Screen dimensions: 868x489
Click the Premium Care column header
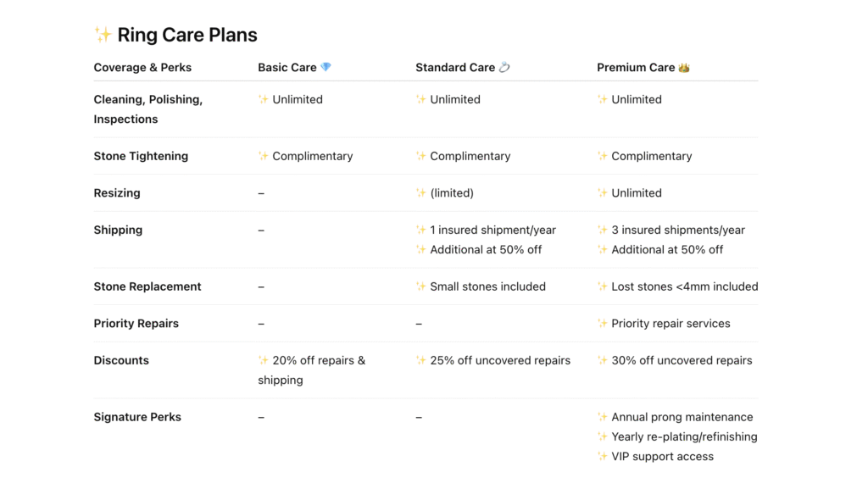coord(636,68)
